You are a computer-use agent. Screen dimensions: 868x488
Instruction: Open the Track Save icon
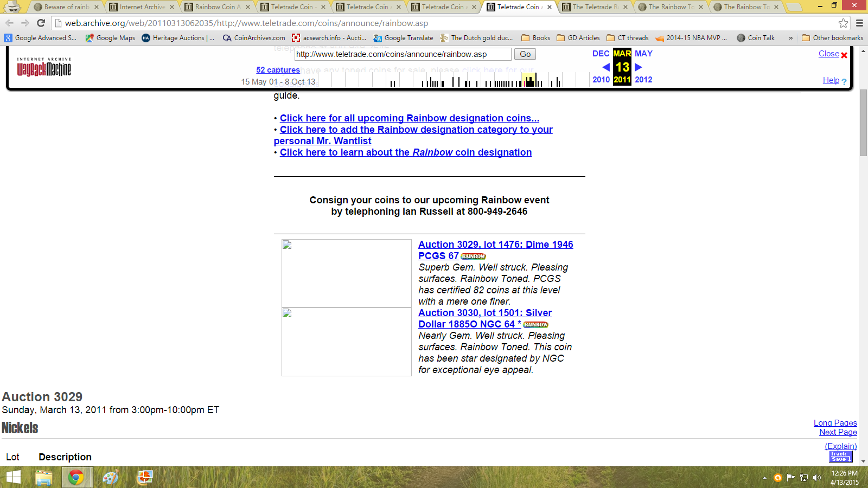click(840, 457)
